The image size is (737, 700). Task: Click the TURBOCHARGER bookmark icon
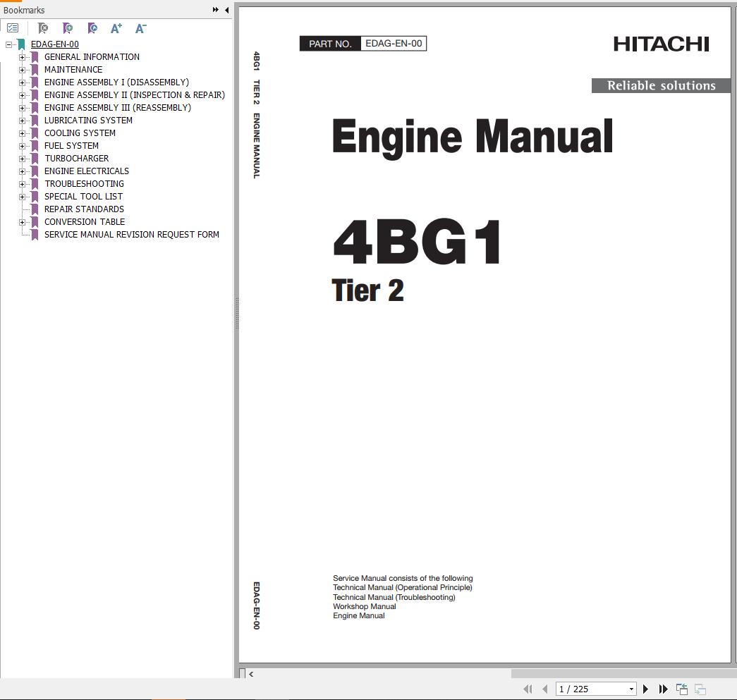point(35,159)
